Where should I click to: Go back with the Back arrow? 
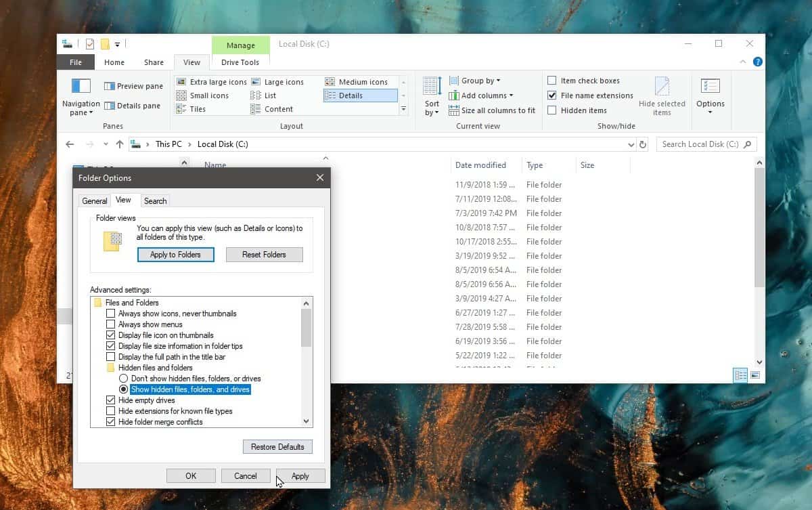point(70,144)
